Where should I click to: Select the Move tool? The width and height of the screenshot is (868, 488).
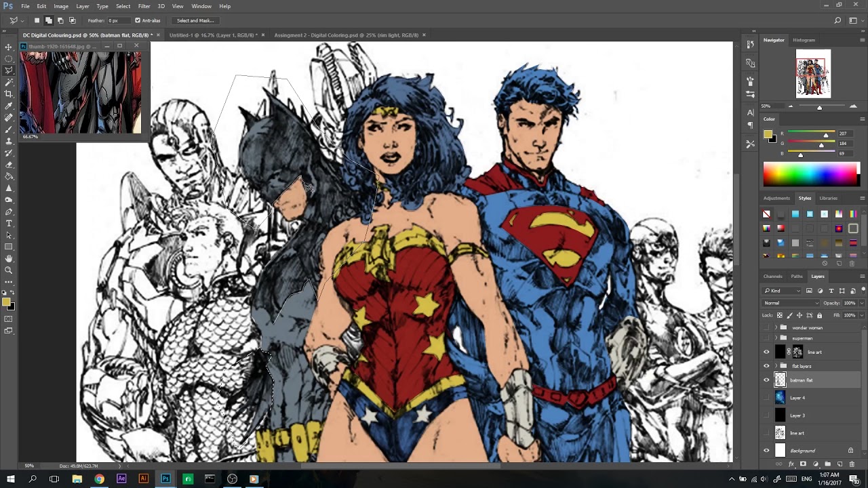[x=9, y=47]
